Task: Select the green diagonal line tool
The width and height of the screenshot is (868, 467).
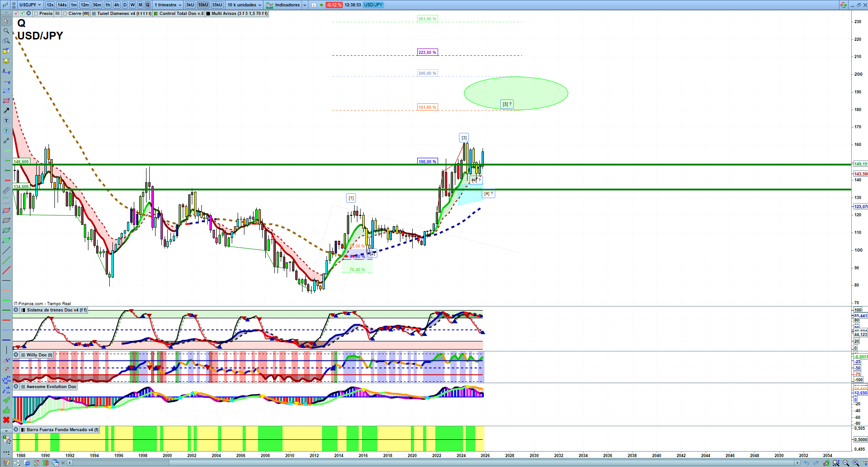Action: pyautogui.click(x=6, y=260)
